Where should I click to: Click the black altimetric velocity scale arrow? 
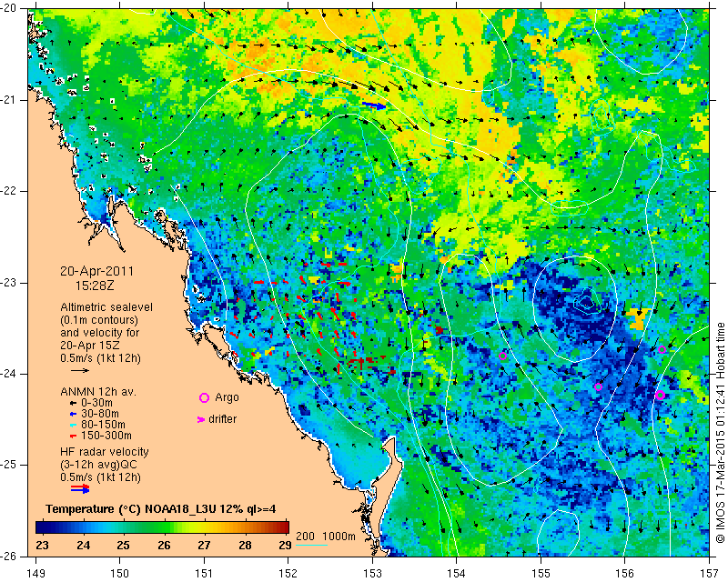point(80,370)
